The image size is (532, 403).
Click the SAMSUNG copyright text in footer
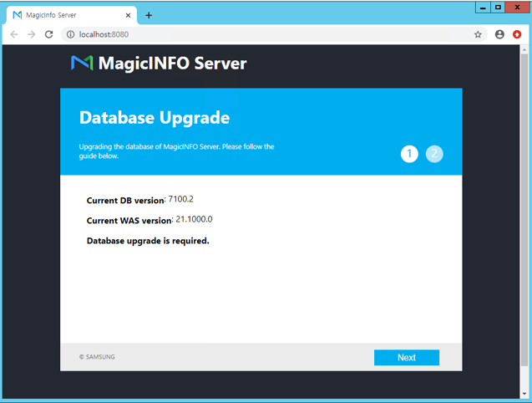coord(97,357)
